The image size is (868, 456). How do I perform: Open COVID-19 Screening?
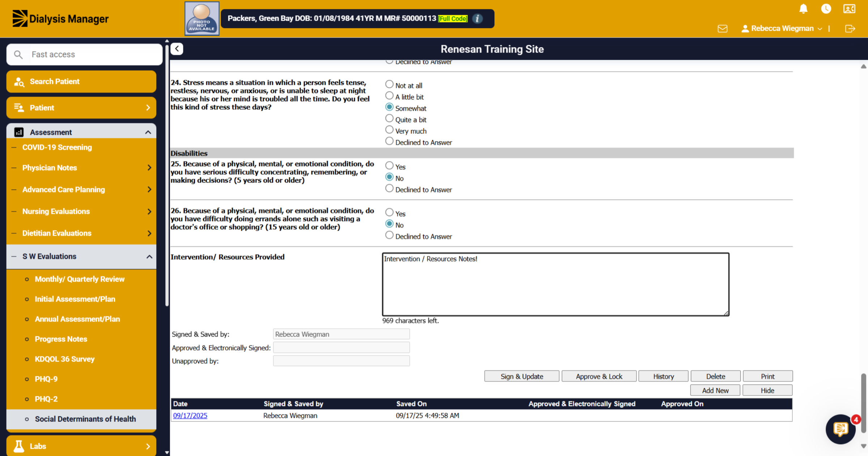(x=57, y=147)
